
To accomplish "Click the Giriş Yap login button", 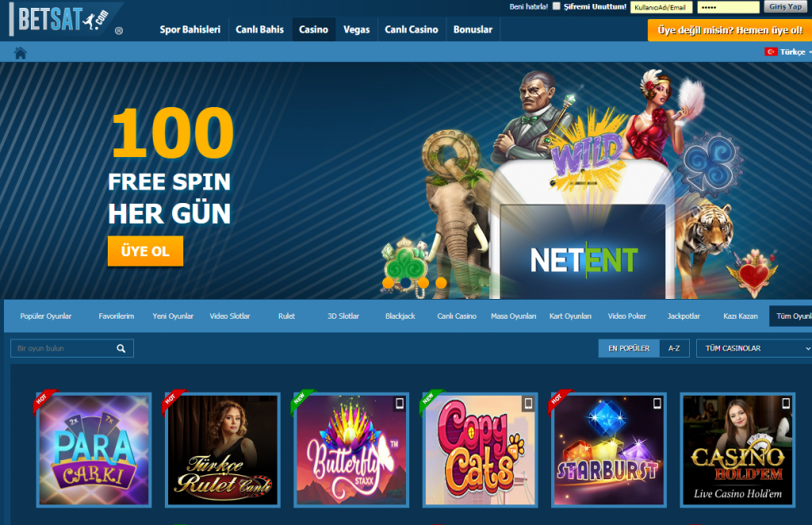I will click(x=785, y=6).
